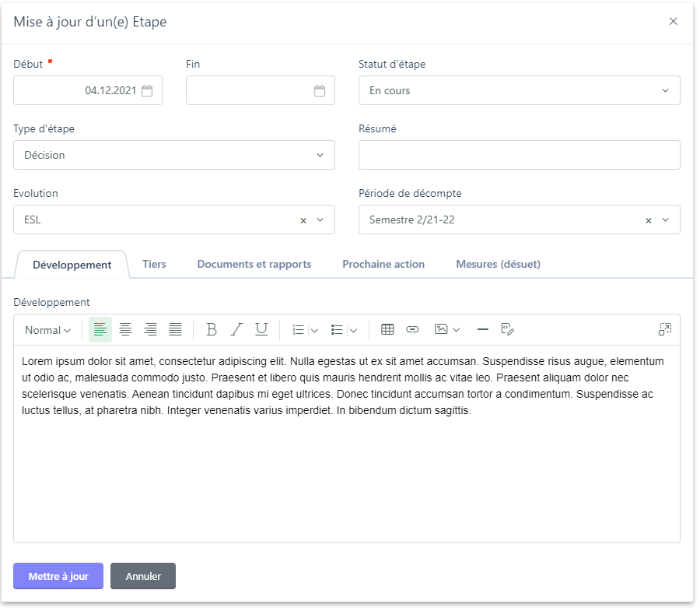Clear the ESL Evolution selection
This screenshot has height=611, width=700.
303,220
